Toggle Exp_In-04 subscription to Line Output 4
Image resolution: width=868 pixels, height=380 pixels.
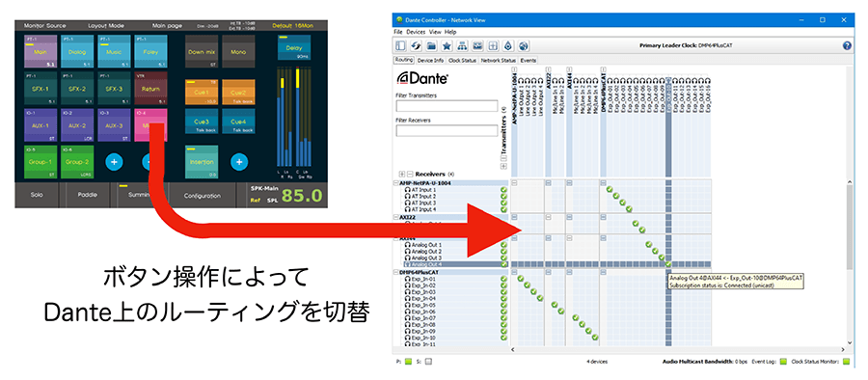[x=540, y=299]
